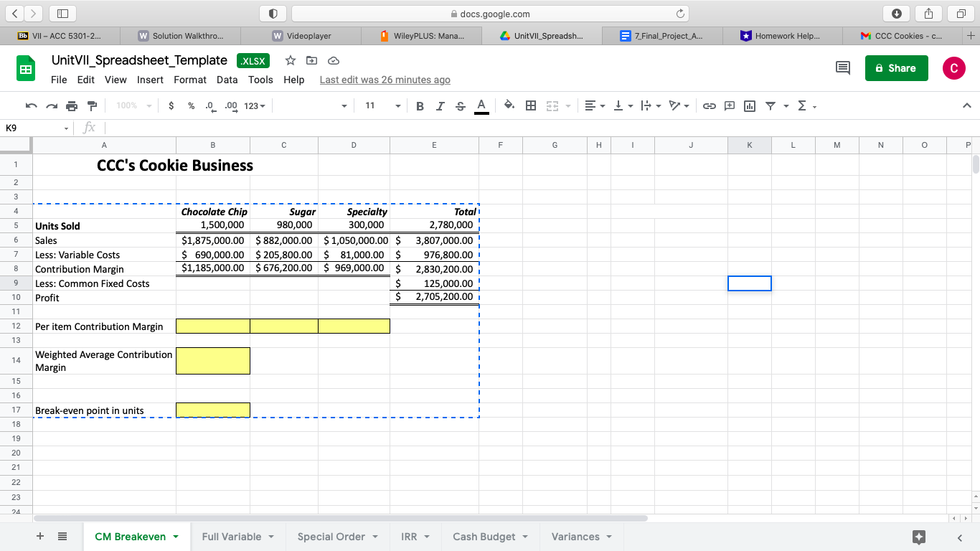This screenshot has width=980, height=551.
Task: Toggle italic formatting on selection
Action: pos(440,105)
